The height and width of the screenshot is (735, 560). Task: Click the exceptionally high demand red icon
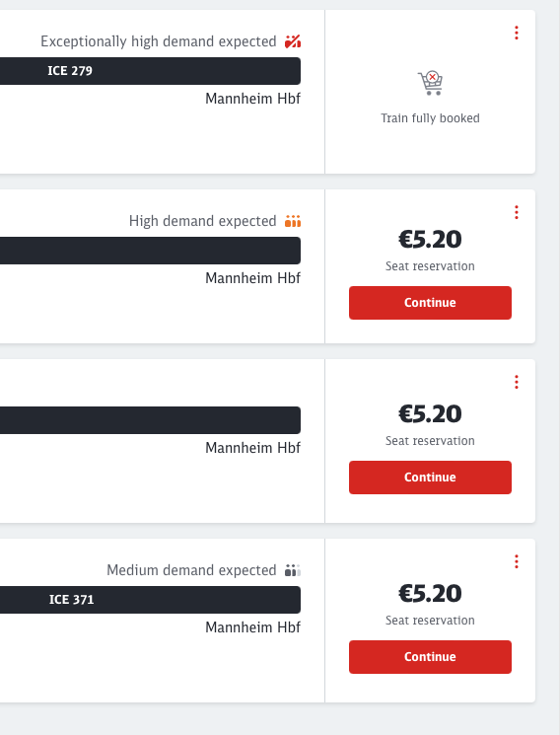(x=293, y=41)
